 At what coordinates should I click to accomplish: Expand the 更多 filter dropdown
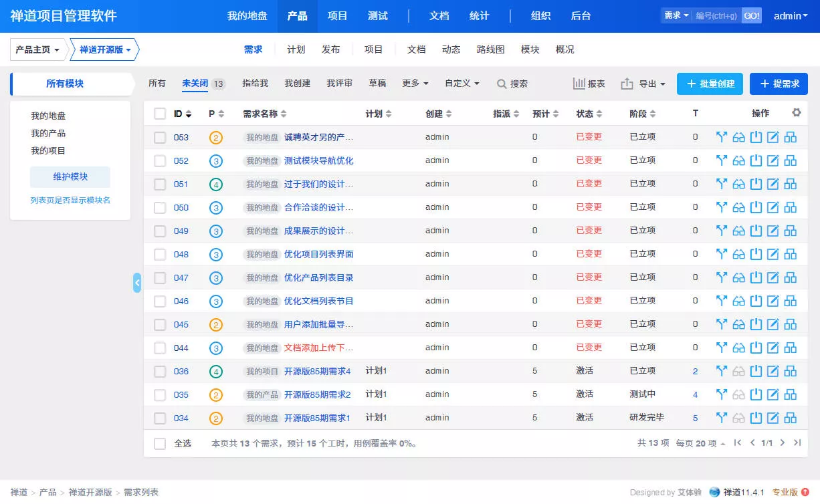[x=415, y=84]
